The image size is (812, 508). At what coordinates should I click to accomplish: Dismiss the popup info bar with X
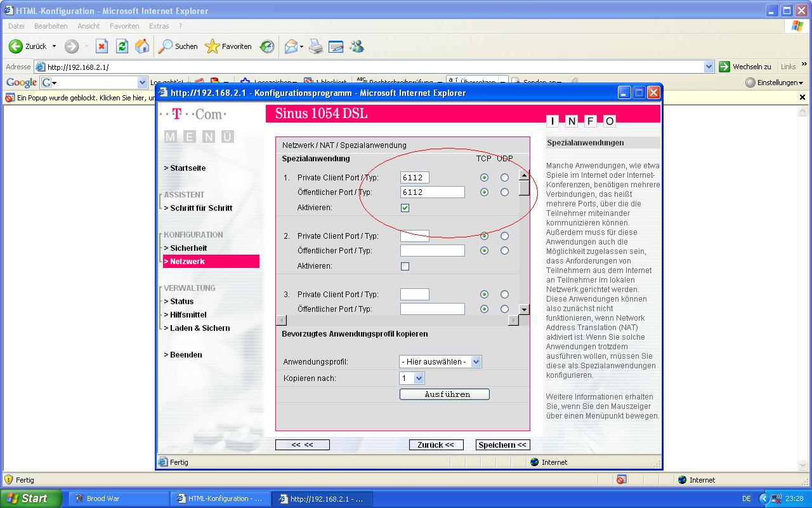[x=802, y=98]
